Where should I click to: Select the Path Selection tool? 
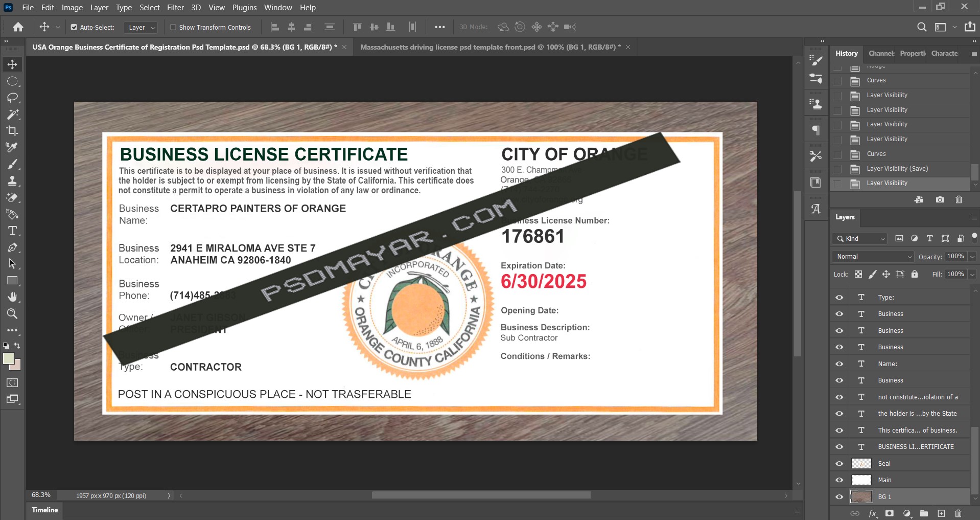click(x=12, y=264)
